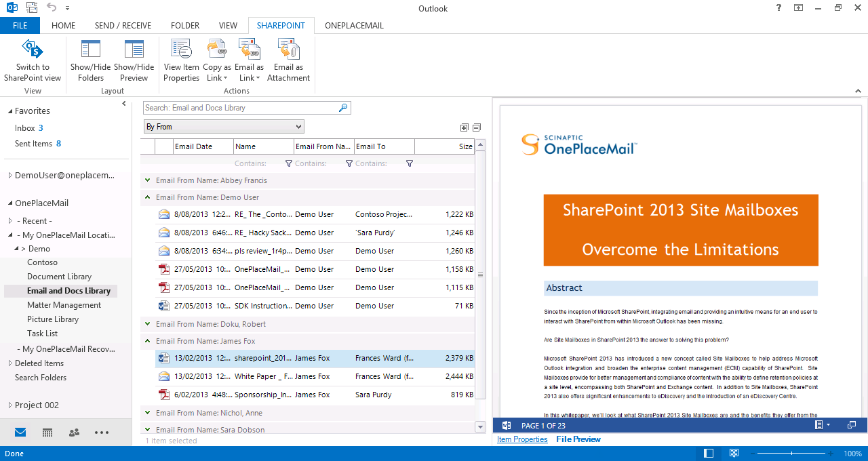The width and height of the screenshot is (868, 461).
Task: Click the filter funnel for Email From Name
Action: (349, 163)
